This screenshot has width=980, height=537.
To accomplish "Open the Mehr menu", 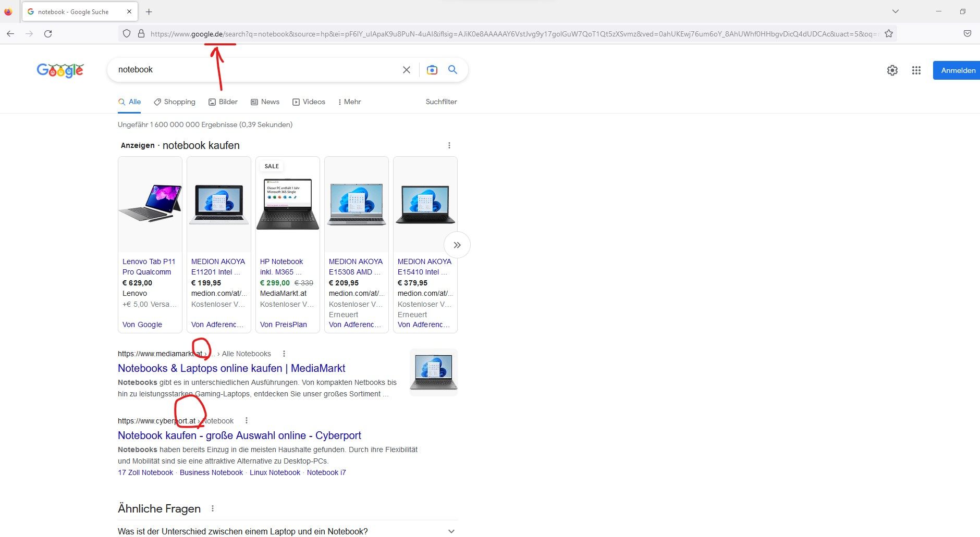I will (349, 102).
